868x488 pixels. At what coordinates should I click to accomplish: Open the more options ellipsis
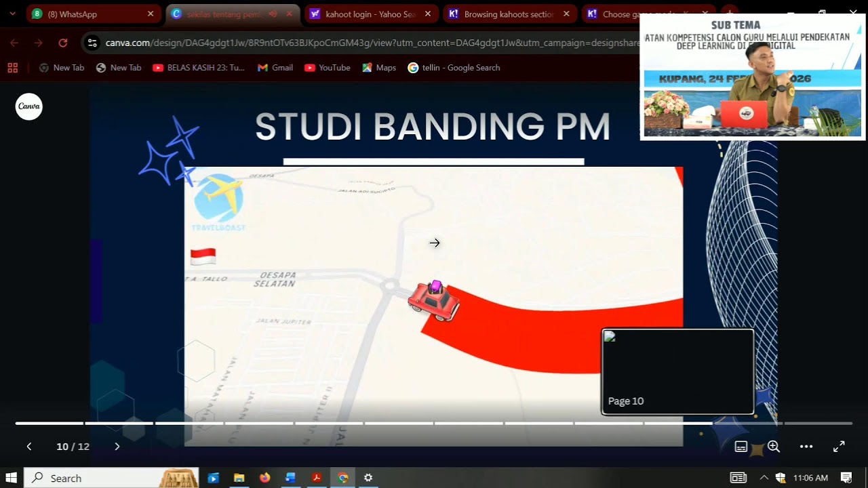click(x=806, y=447)
